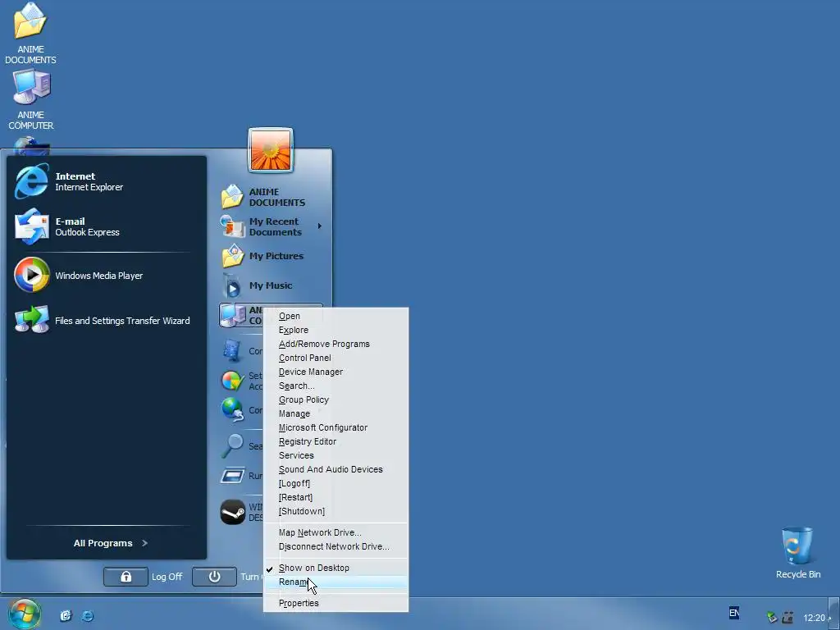840x630 pixels.
Task: Open ANIME DOCUMENTS desktop icon
Action: [30, 33]
